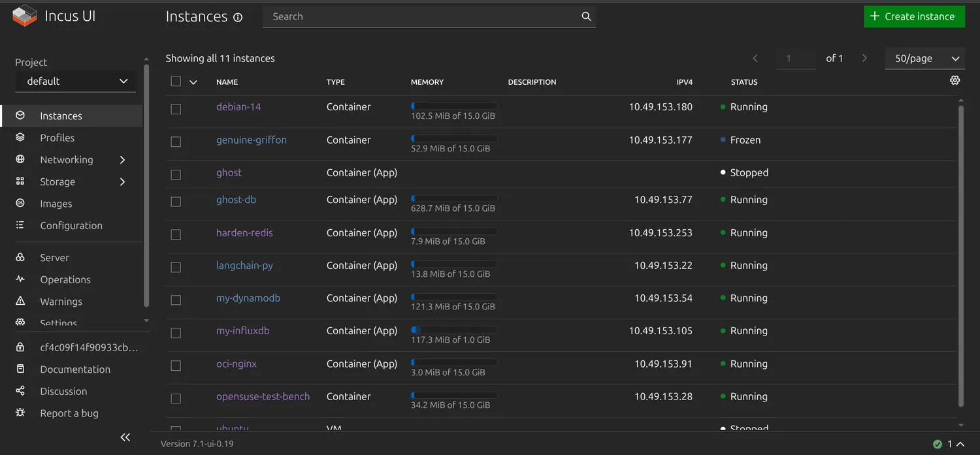
Task: Click the Report a bug icon
Action: [x=20, y=413]
